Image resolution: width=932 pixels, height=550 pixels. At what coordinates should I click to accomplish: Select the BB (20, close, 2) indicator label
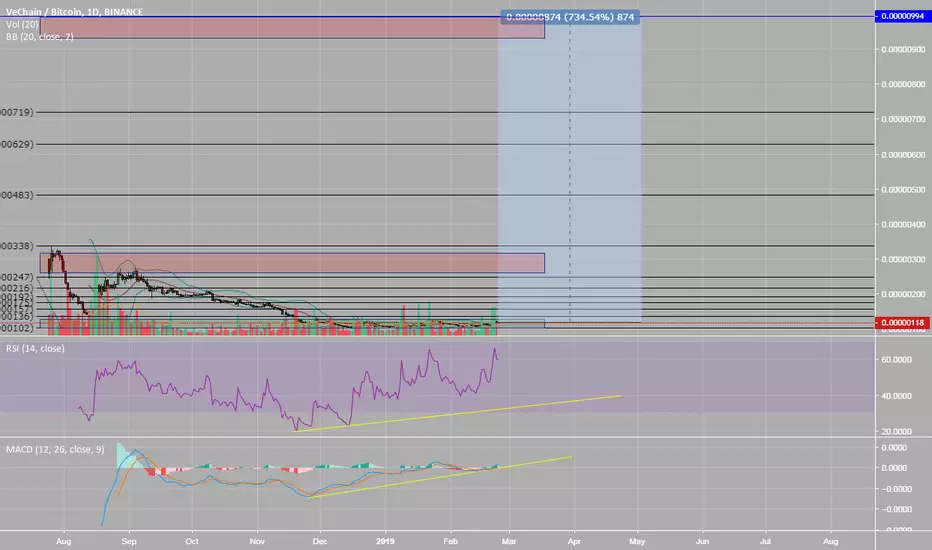coord(40,37)
